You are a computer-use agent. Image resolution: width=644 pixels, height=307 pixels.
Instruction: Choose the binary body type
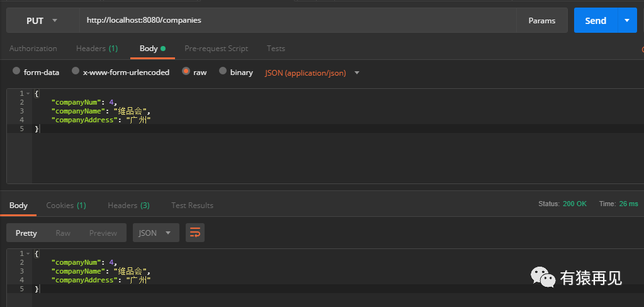(223, 72)
